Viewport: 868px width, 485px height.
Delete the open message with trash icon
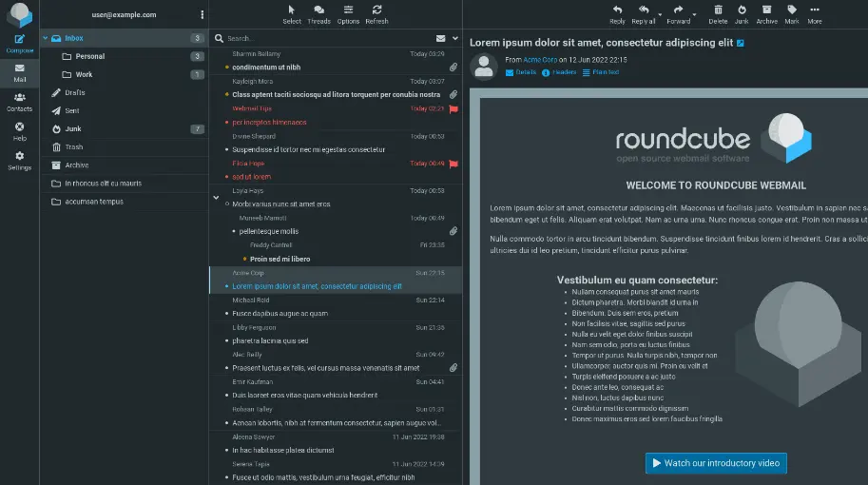[718, 14]
